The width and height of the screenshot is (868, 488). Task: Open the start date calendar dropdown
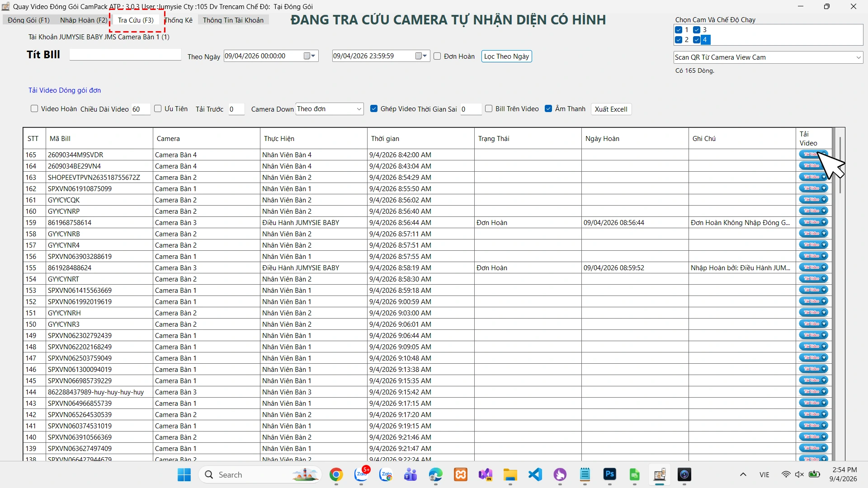pos(310,56)
